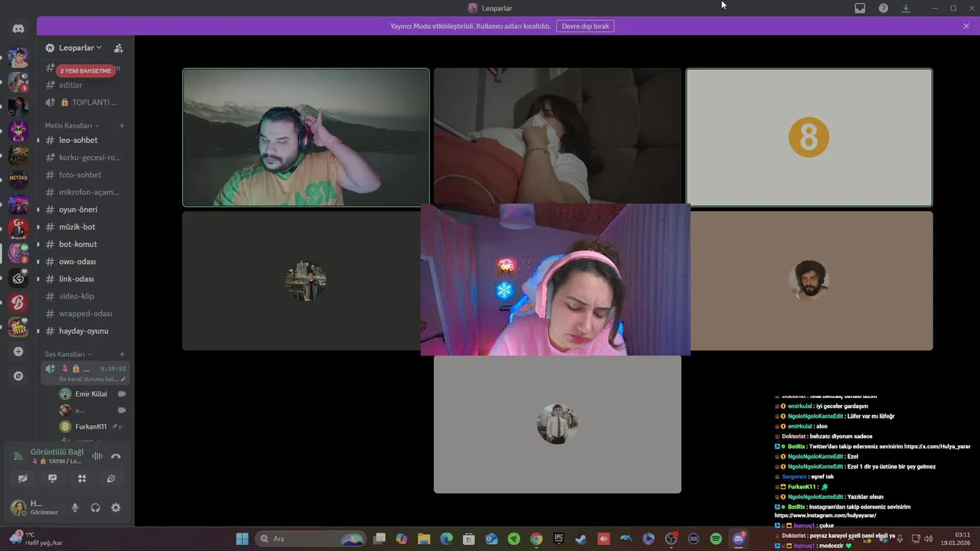The width and height of the screenshot is (980, 551).
Task: Click the connection signal icon by Görüntülü Bağl
Action: 18,457
